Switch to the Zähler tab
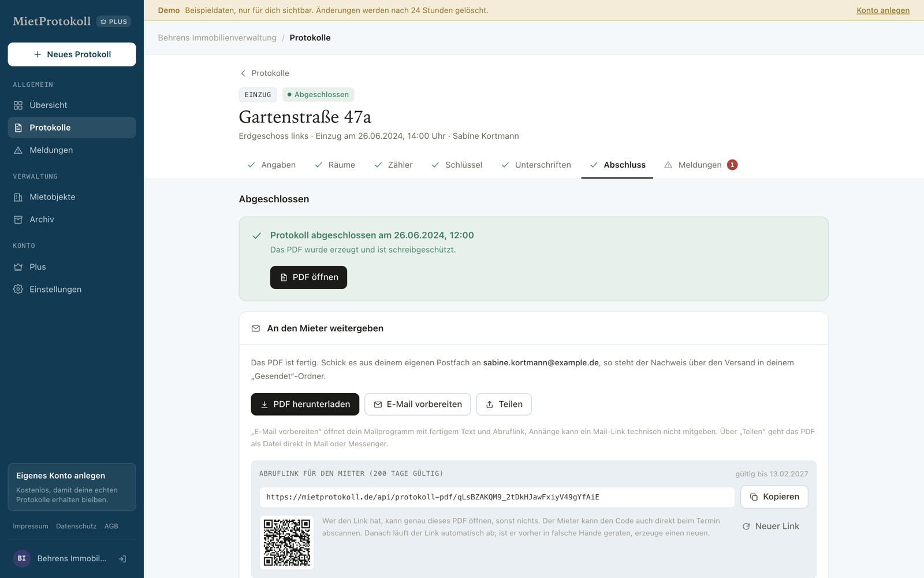Image resolution: width=924 pixels, height=578 pixels. pos(393,165)
